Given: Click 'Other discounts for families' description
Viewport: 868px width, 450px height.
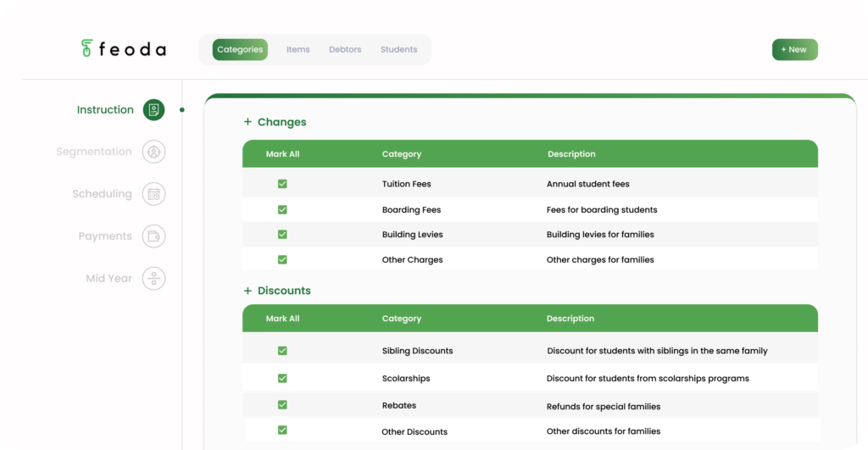Looking at the screenshot, I should (x=604, y=431).
